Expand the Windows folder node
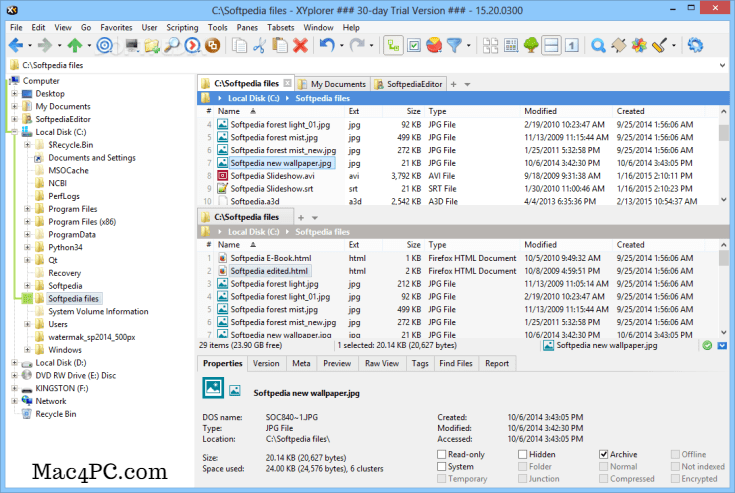 click(27, 350)
